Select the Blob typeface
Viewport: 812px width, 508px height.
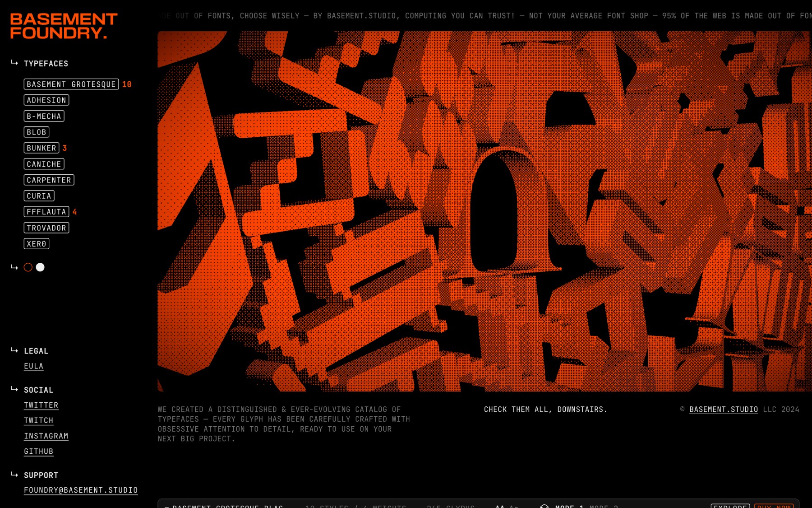(x=37, y=132)
